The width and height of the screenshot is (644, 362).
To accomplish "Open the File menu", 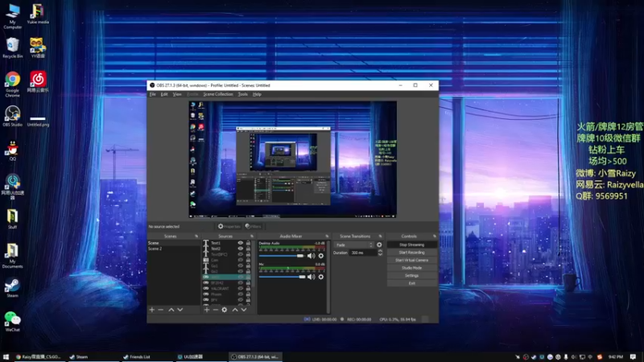I will tap(152, 94).
